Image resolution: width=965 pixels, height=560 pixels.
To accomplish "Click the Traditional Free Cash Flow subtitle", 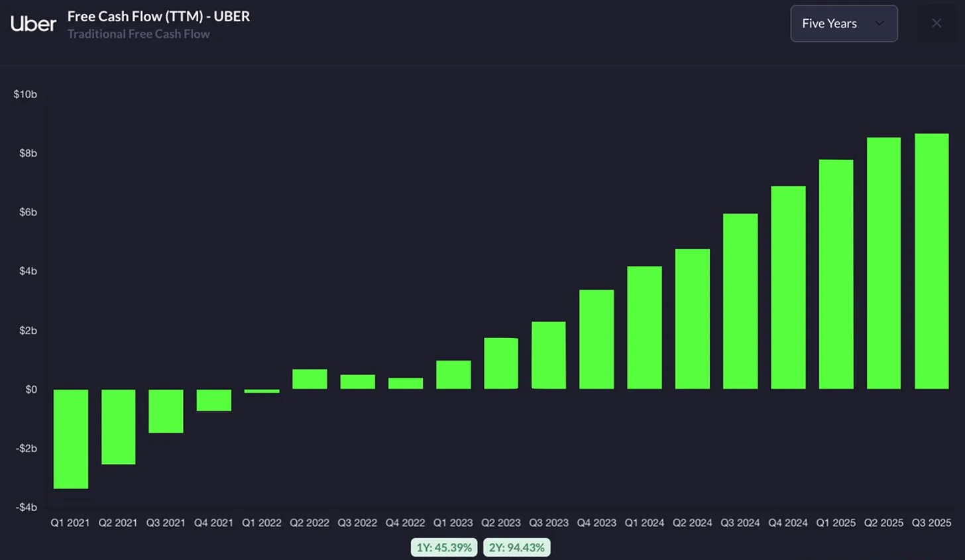I will pos(139,34).
